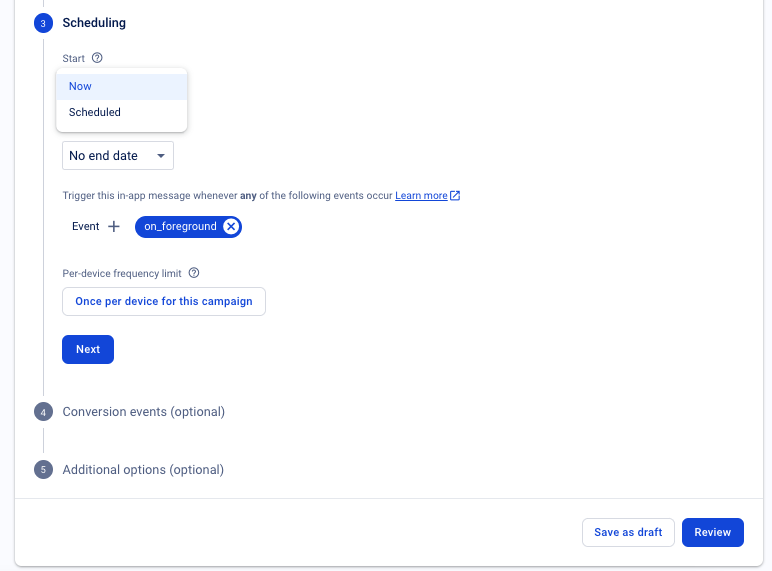Click the Learn more link
Viewport: 772px width, 571px height.
point(421,196)
